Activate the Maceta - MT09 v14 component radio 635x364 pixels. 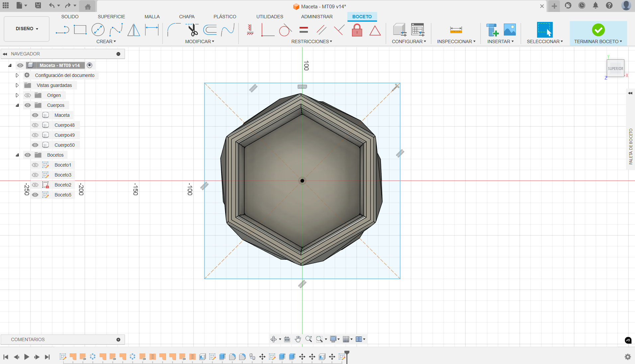tap(89, 65)
